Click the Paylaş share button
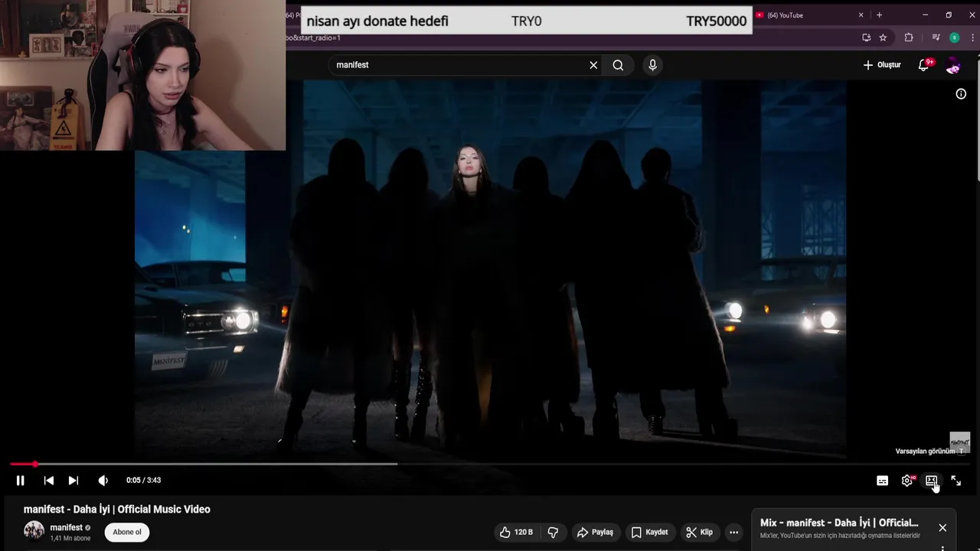This screenshot has width=980, height=551. tap(595, 532)
